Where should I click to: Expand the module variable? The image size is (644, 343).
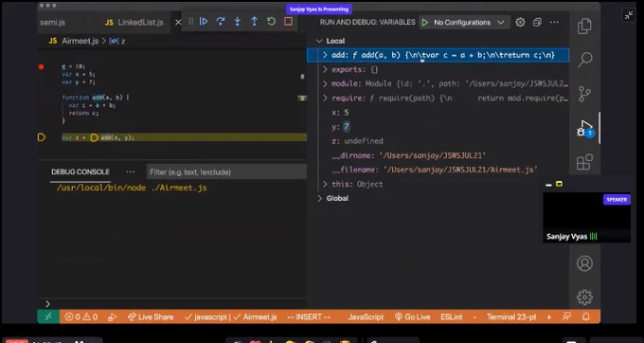(x=325, y=83)
